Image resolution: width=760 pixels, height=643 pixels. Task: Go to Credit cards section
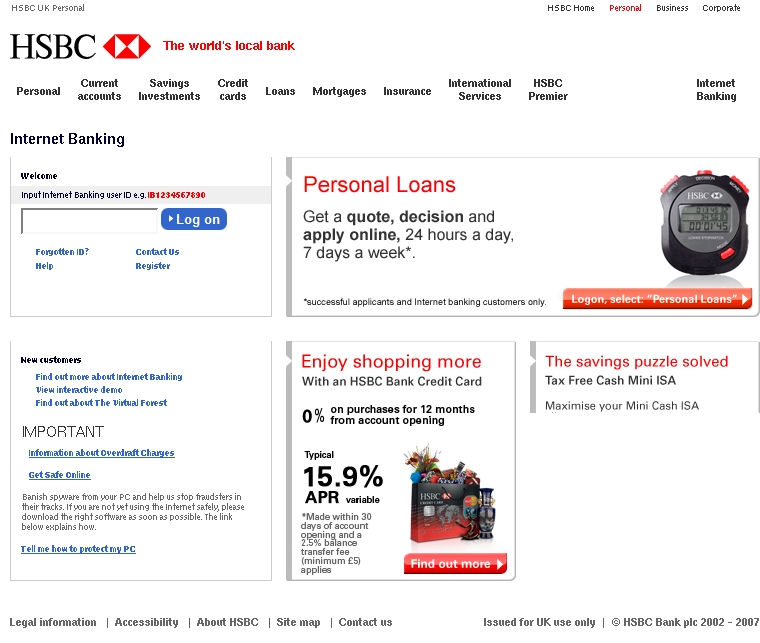[x=233, y=90]
